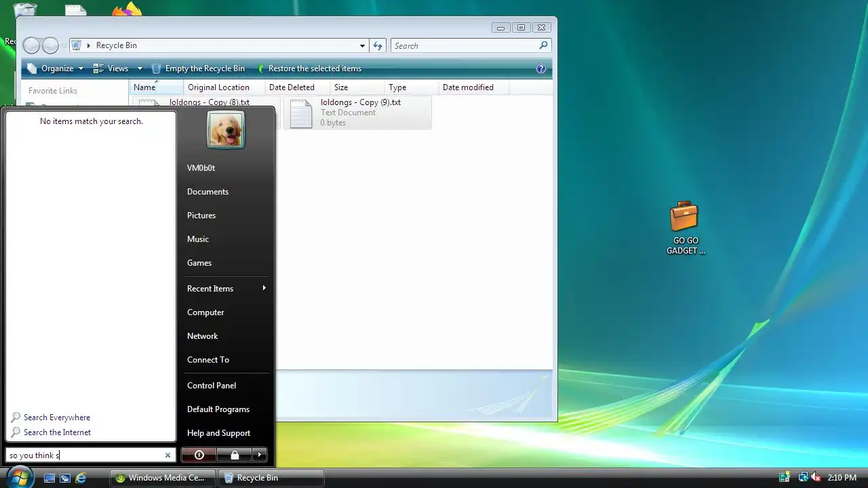Screen dimensions: 868x488
Task: Click the Explorer Forward button
Action: [51, 45]
